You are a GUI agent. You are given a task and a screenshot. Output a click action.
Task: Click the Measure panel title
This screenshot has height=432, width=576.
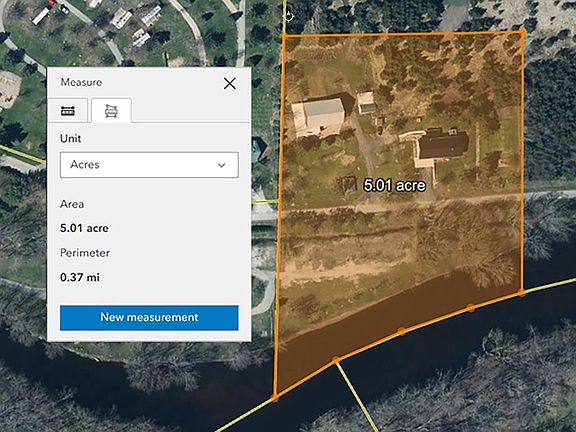click(x=81, y=82)
